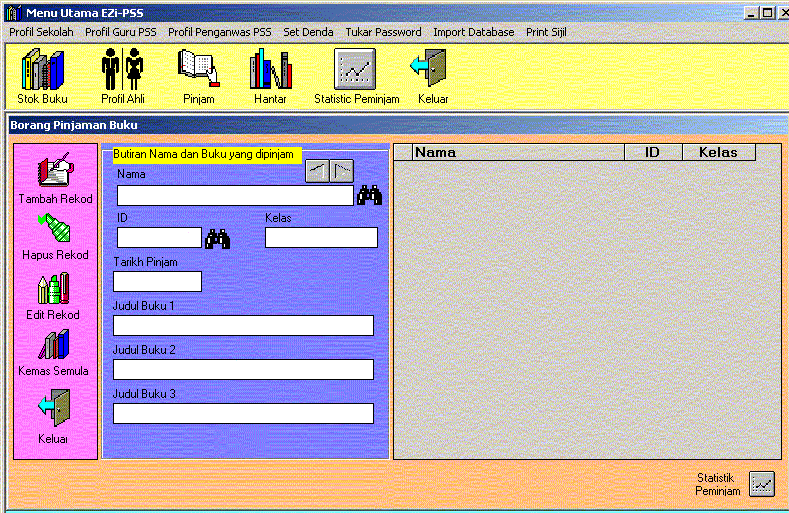Click the Nama column header in the list
The image size is (789, 513).
click(509, 153)
